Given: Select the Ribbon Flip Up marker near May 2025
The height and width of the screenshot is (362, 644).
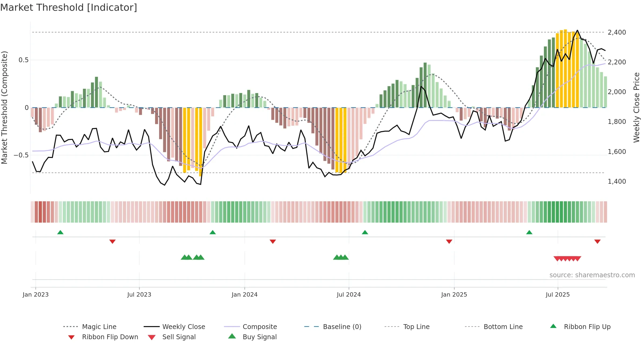Looking at the screenshot, I should click(x=529, y=232).
